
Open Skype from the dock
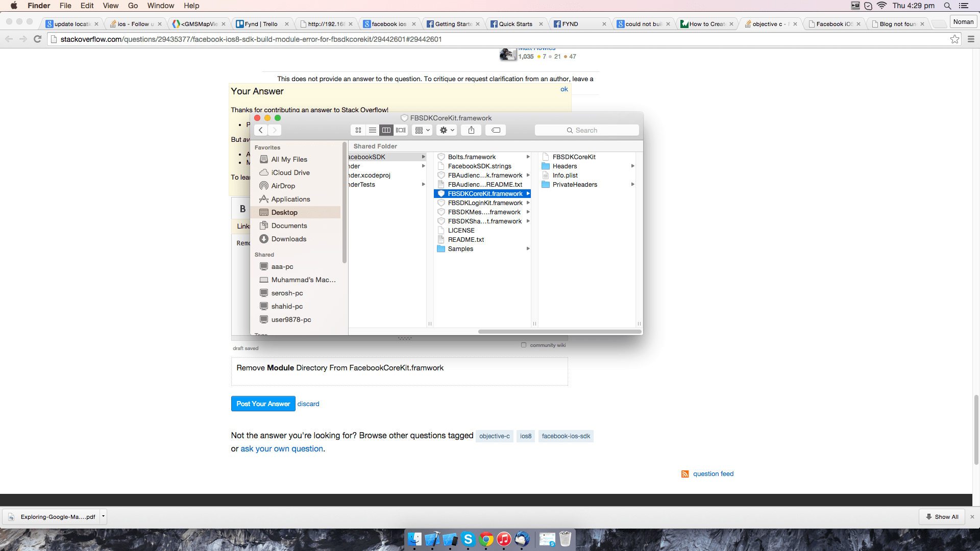click(468, 539)
